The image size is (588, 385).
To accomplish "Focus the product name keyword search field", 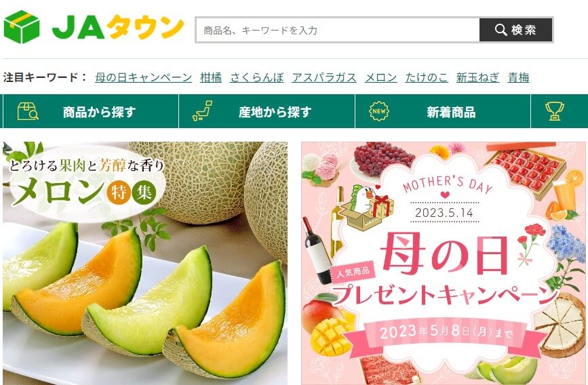I will (x=338, y=30).
